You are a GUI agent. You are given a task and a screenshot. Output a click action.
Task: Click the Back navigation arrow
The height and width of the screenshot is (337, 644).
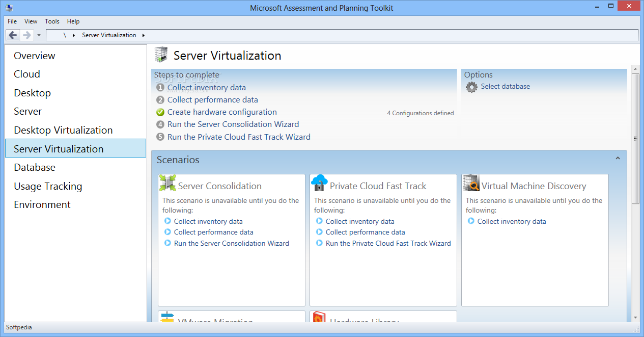[13, 35]
